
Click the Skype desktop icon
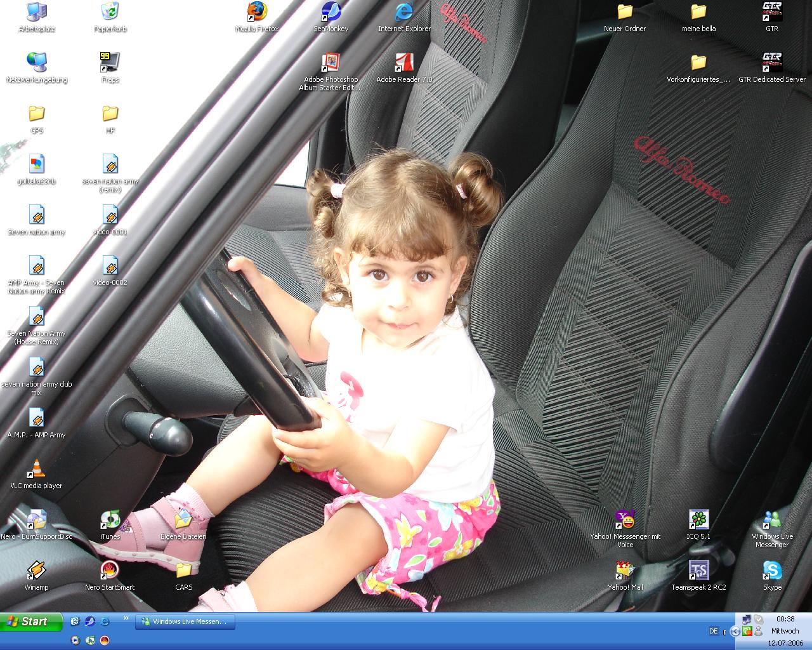click(772, 571)
